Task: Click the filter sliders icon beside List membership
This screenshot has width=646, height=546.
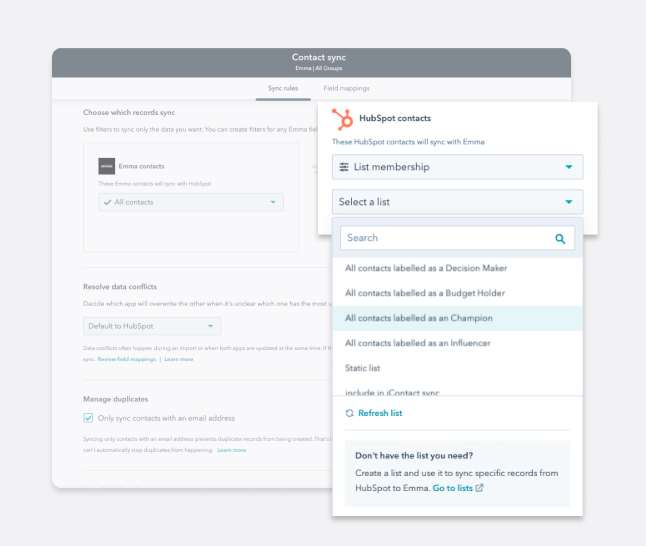Action: pos(344,167)
